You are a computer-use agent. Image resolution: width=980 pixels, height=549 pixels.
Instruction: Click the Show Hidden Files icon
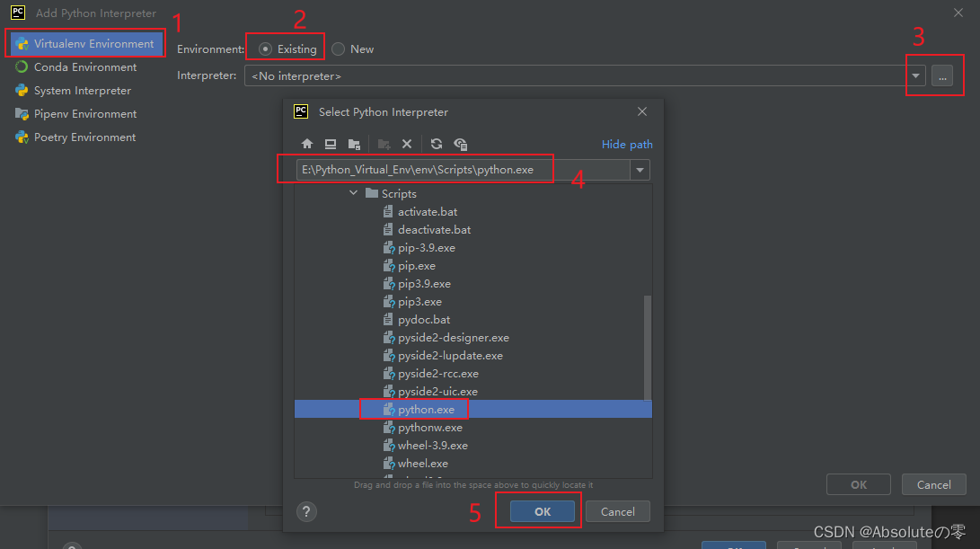pyautogui.click(x=459, y=144)
